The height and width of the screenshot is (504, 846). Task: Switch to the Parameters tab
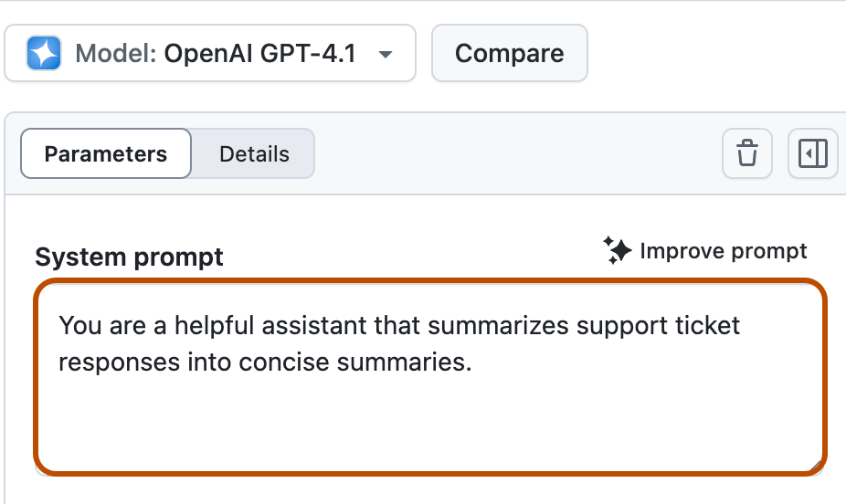(106, 154)
